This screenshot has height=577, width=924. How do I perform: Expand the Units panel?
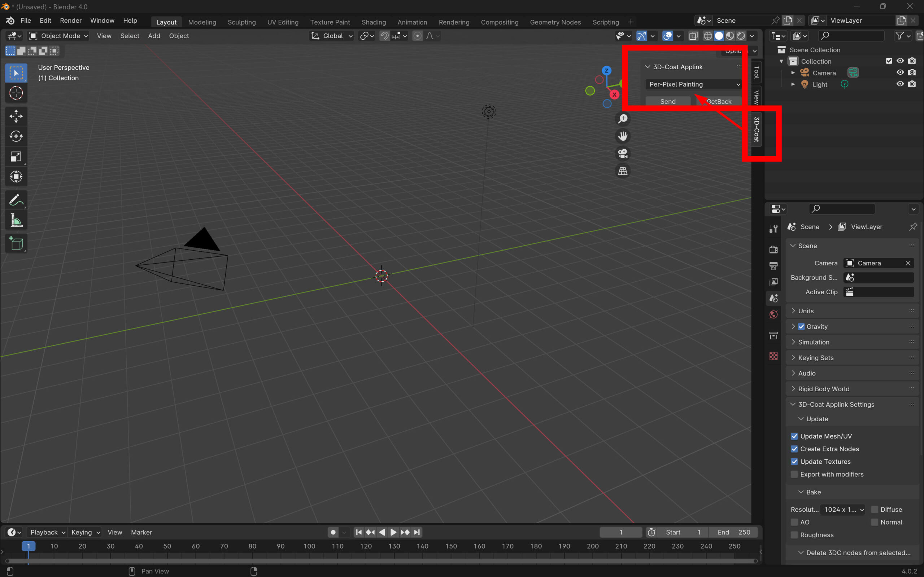click(x=806, y=311)
